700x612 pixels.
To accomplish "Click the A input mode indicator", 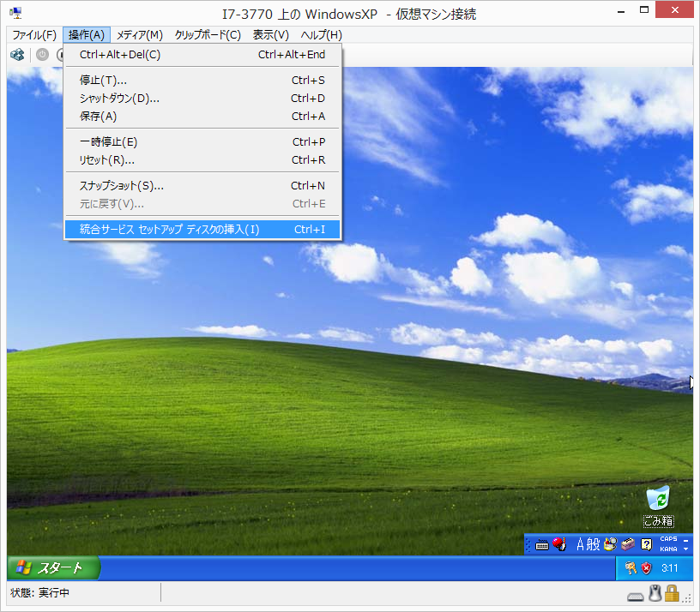I will [x=580, y=544].
